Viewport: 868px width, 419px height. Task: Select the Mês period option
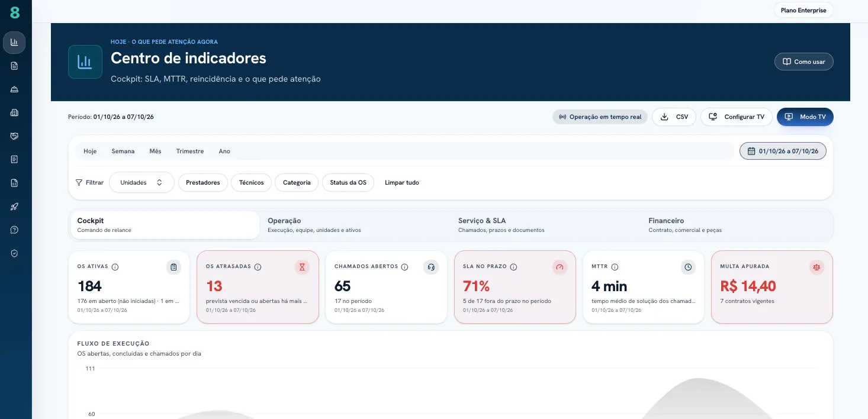(155, 151)
